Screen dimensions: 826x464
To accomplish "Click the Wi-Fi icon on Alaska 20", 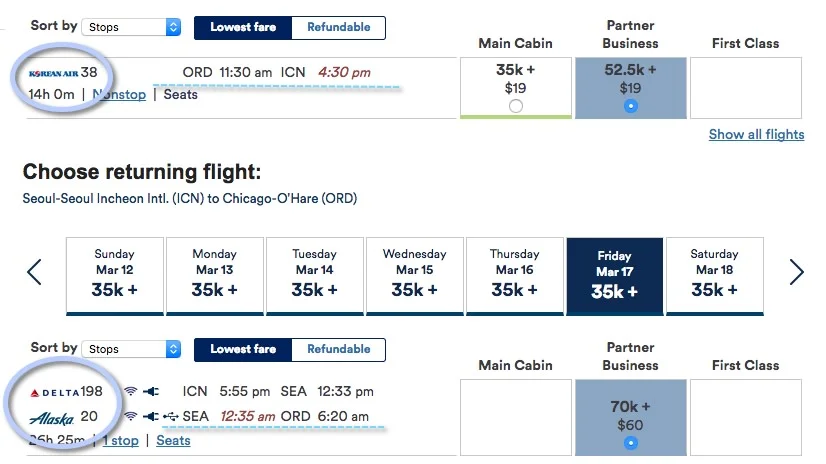I will coord(131,416).
